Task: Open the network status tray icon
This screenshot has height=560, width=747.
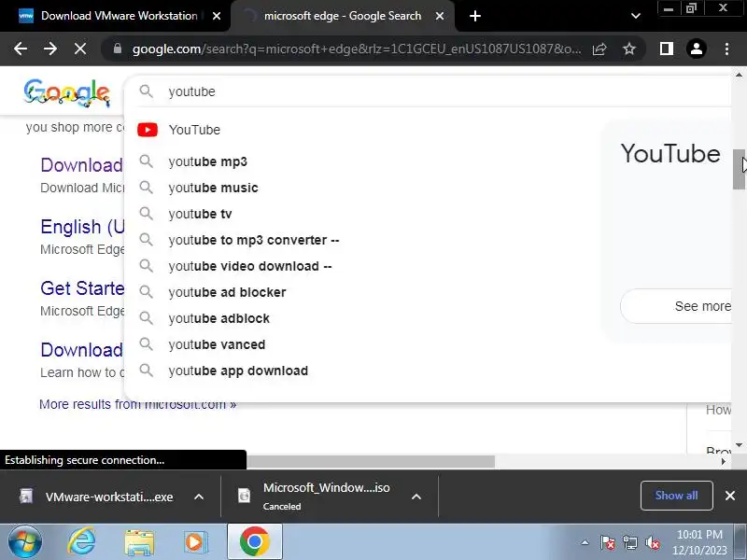Action: coord(629,542)
